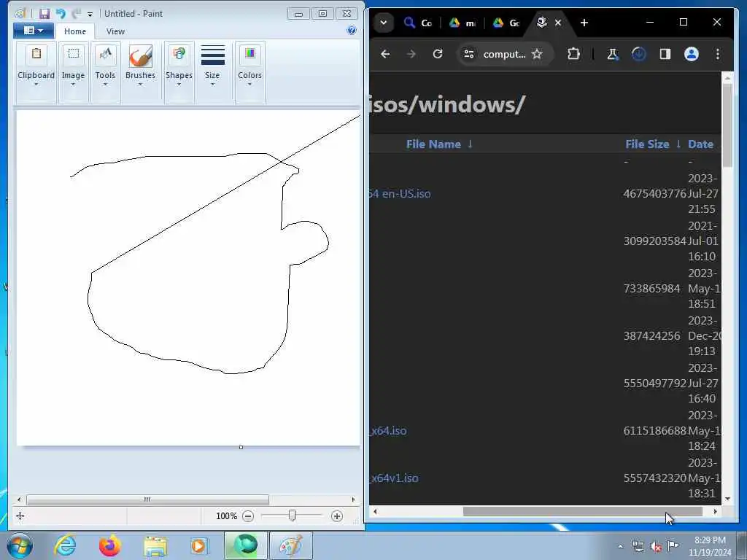
Task: Click Chrome vertical scroll down arrow
Action: click(727, 499)
